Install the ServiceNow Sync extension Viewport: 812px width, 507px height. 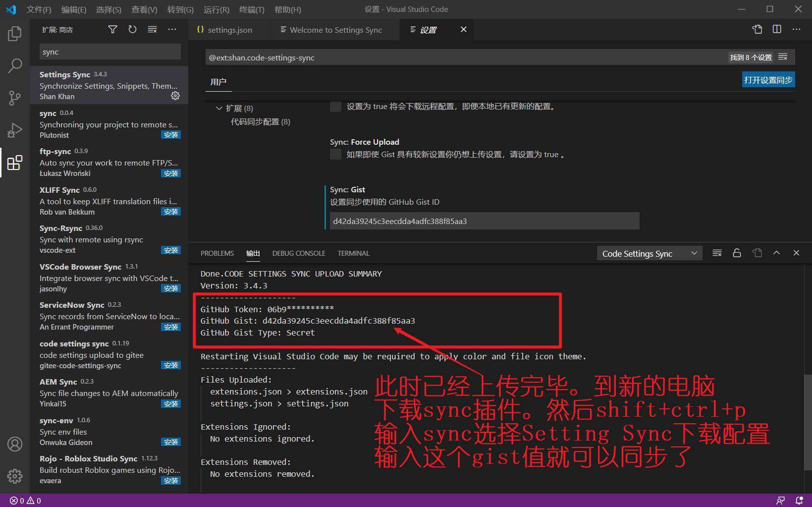click(171, 327)
